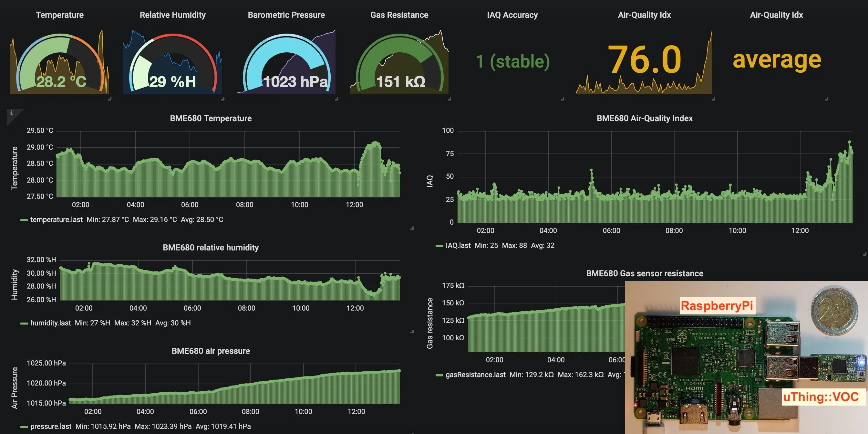
Task: Open the BME680 air pressure panel title menu
Action: [211, 351]
